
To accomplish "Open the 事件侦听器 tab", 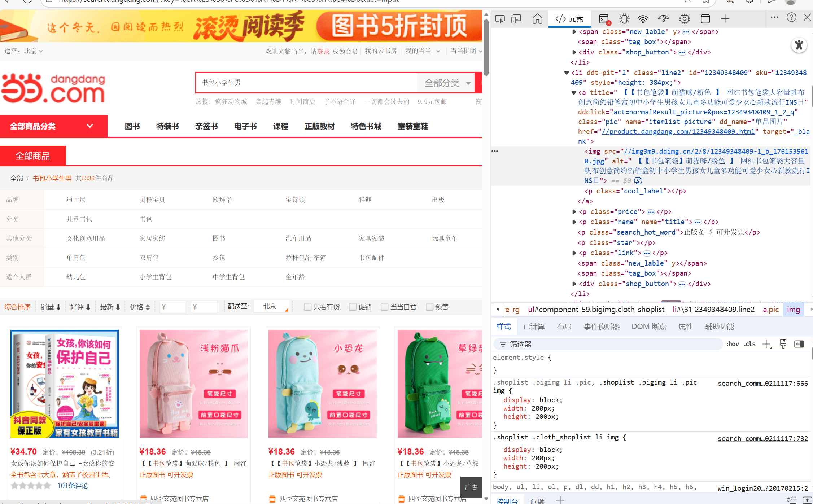I will (601, 326).
